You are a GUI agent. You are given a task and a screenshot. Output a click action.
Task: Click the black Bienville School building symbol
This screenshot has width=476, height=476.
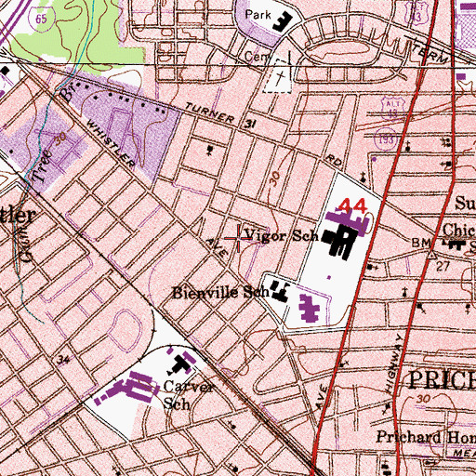tap(280, 291)
